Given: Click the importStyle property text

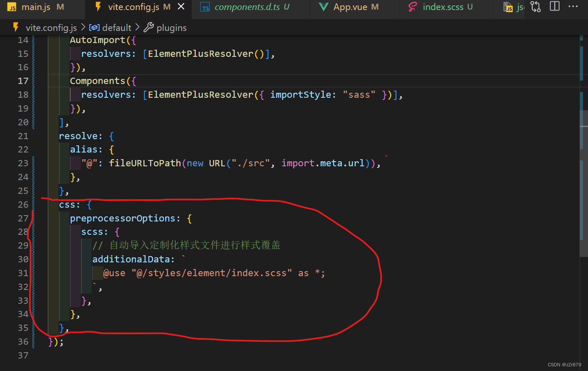Looking at the screenshot, I should click(x=301, y=95).
